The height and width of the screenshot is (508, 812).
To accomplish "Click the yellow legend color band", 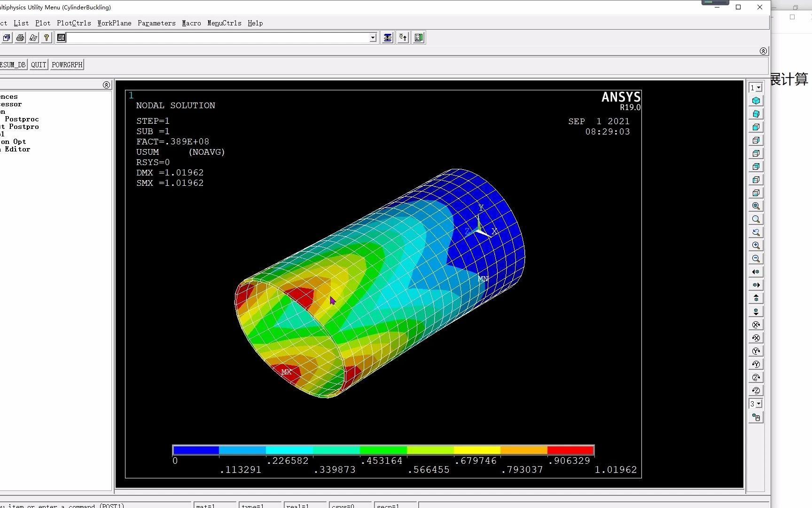I will (x=477, y=450).
